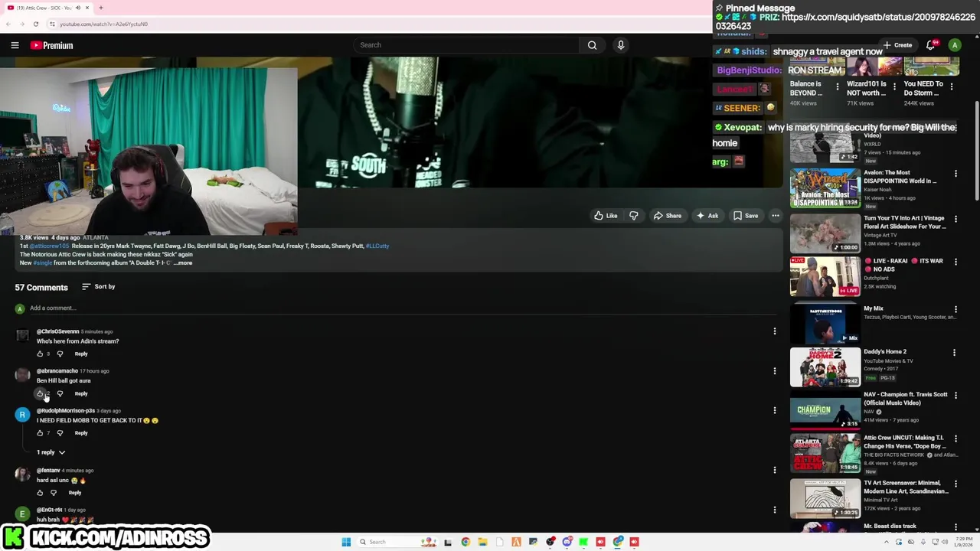Viewport: 980px width, 551px height.
Task: Open My Mix playlist thumbnail
Action: coord(825,323)
